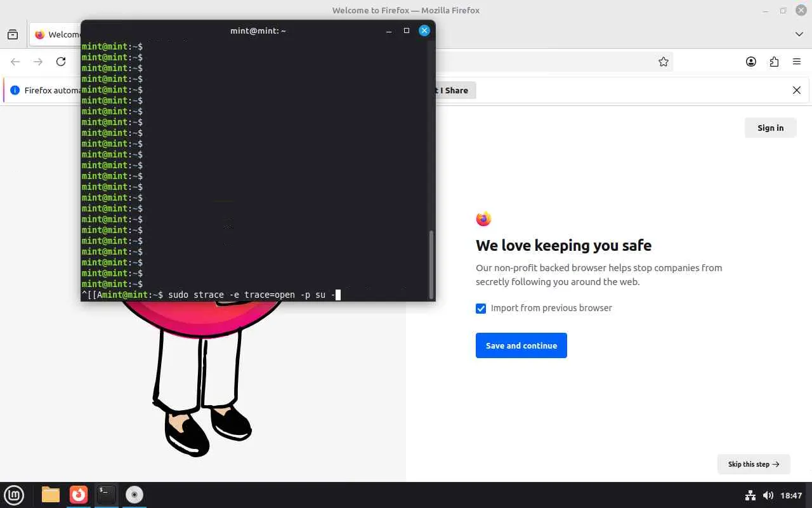Minimize the Firefox window
This screenshot has height=508, width=812.
[765, 10]
